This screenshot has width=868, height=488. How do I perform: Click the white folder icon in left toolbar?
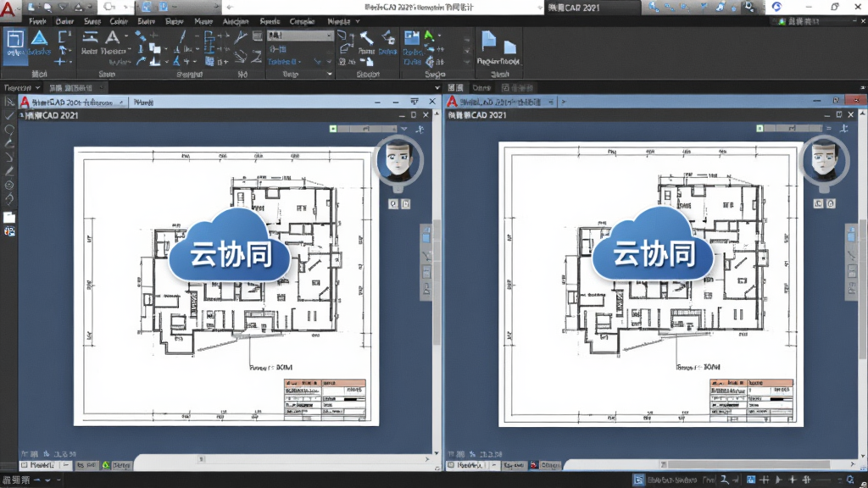pyautogui.click(x=9, y=217)
